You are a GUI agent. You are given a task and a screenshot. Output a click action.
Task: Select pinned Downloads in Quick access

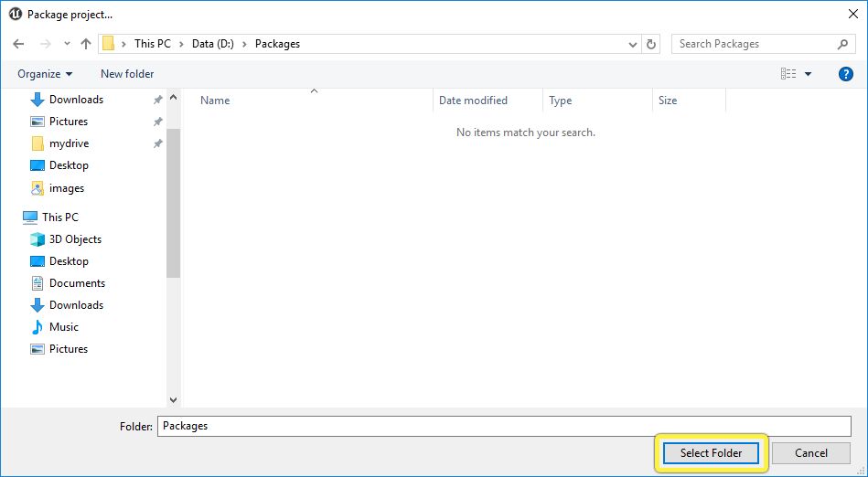[x=76, y=100]
